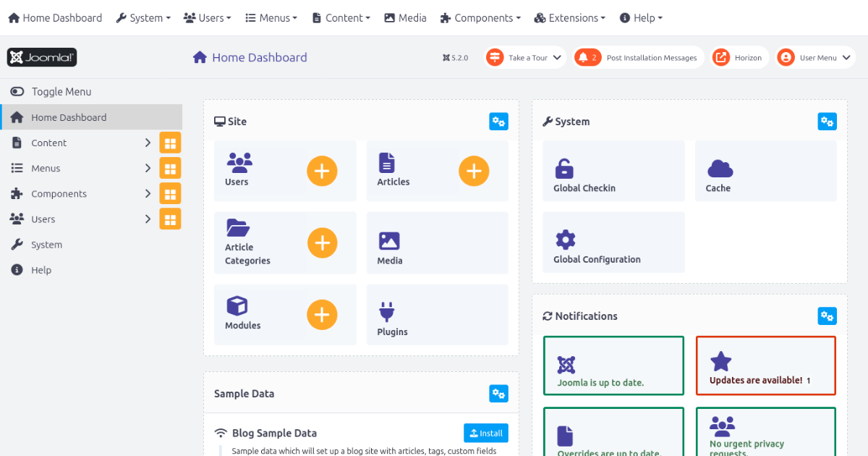Image resolution: width=868 pixels, height=456 pixels.
Task: Open the System top menu
Action: point(143,17)
